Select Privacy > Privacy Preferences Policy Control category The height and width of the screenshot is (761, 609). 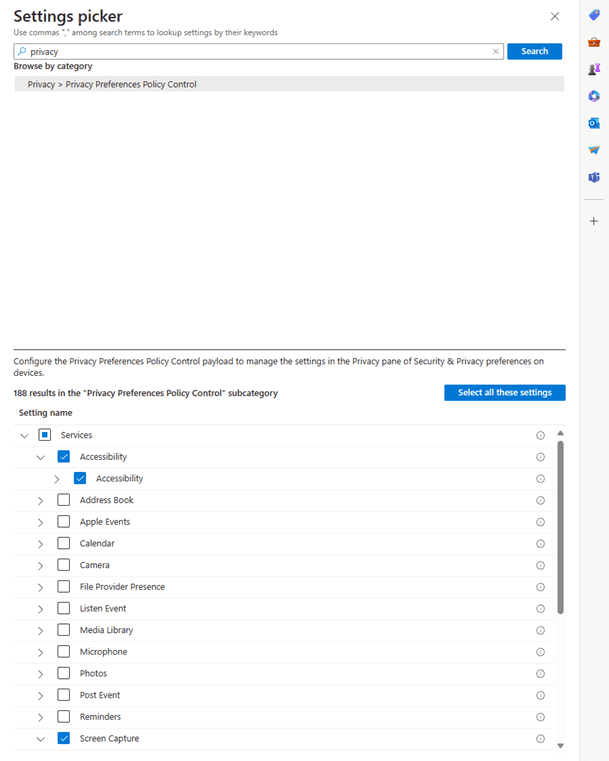(112, 85)
